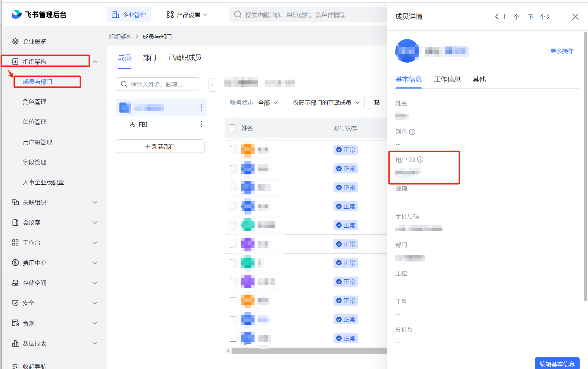Click the horizontal scrollbar under the member table

click(x=307, y=351)
